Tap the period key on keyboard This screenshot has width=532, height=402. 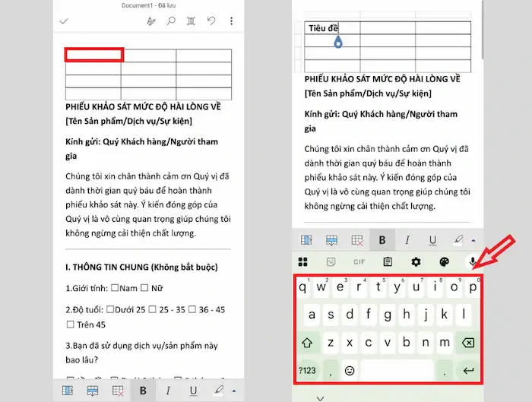click(x=445, y=370)
